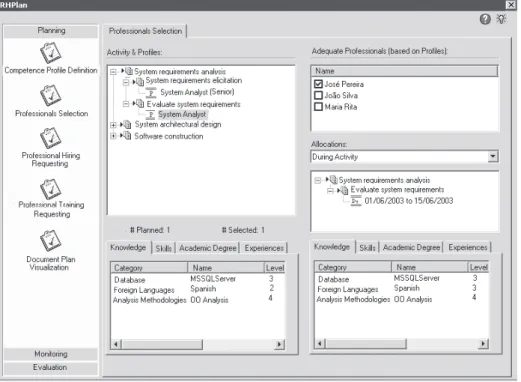Viewport: 521px width, 382px height.
Task: Check the Maria Rita checkbox
Action: click(x=318, y=107)
